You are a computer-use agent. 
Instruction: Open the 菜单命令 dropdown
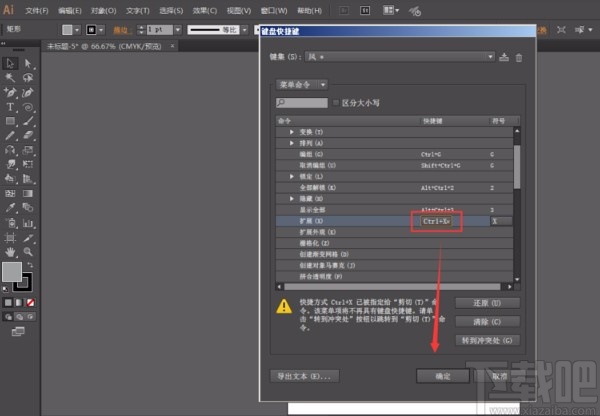(x=302, y=85)
